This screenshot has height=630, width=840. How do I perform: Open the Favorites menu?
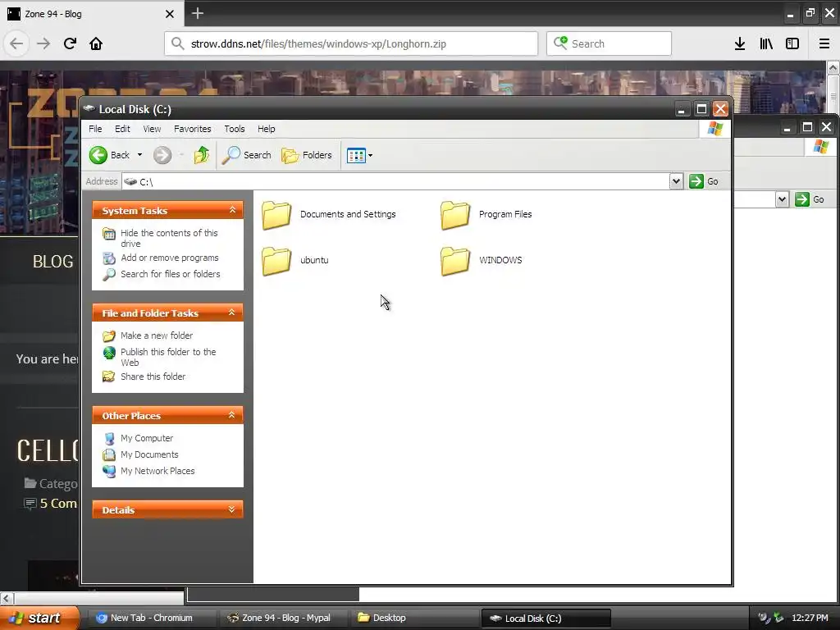point(192,129)
